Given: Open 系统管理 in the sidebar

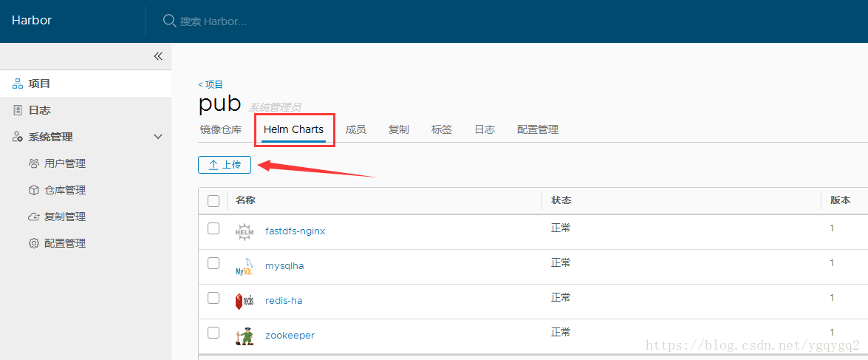Looking at the screenshot, I should (51, 137).
